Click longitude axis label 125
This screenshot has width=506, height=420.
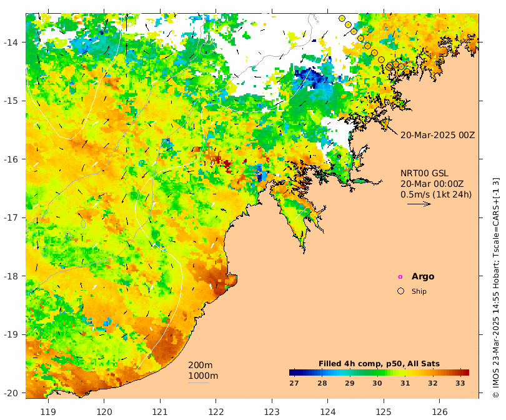384,412
